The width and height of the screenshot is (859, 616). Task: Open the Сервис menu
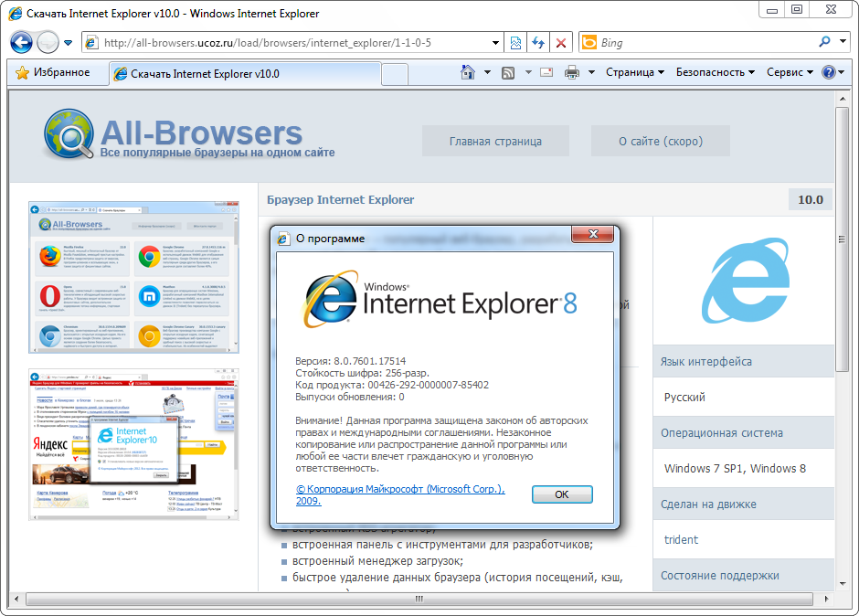[790, 72]
